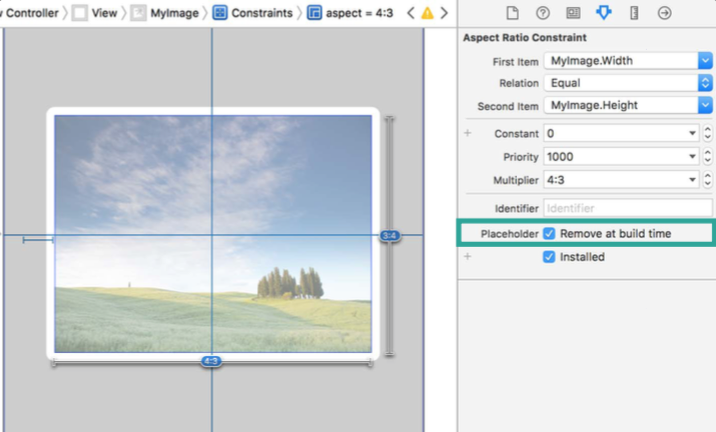Image resolution: width=716 pixels, height=432 pixels.
Task: Open the File inspector tab
Action: [512, 13]
